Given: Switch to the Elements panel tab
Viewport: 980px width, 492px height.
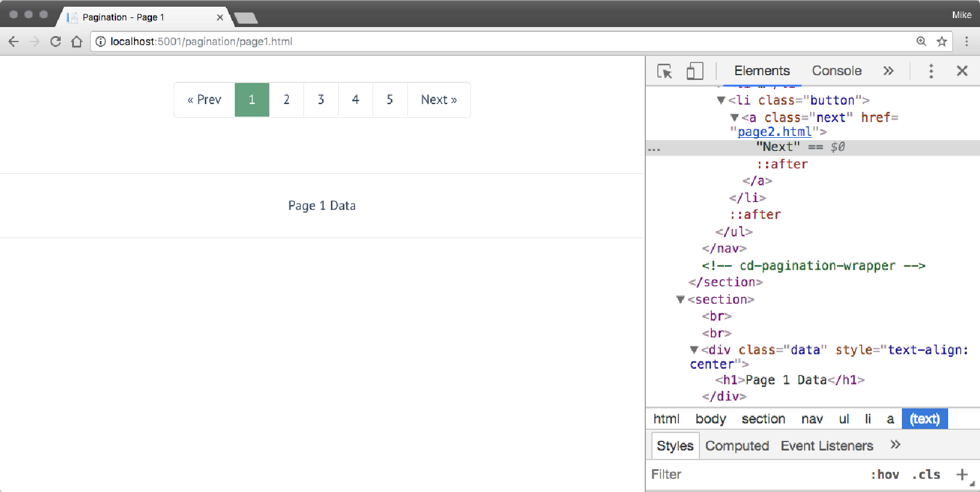Looking at the screenshot, I should click(762, 71).
